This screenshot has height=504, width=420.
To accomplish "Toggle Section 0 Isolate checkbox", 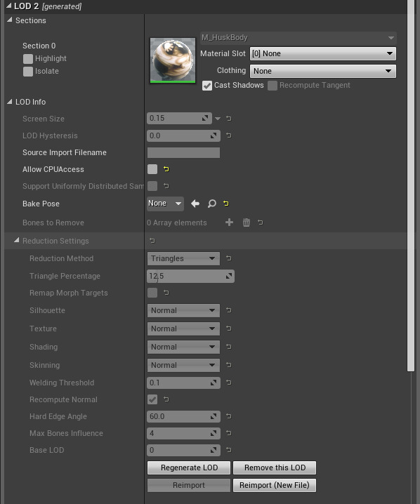I will pyautogui.click(x=28, y=72).
